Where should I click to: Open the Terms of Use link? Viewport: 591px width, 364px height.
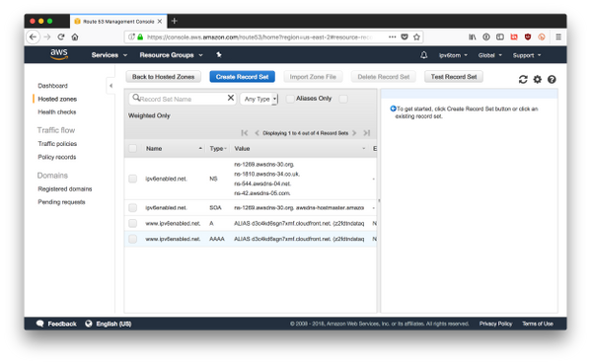tap(538, 324)
